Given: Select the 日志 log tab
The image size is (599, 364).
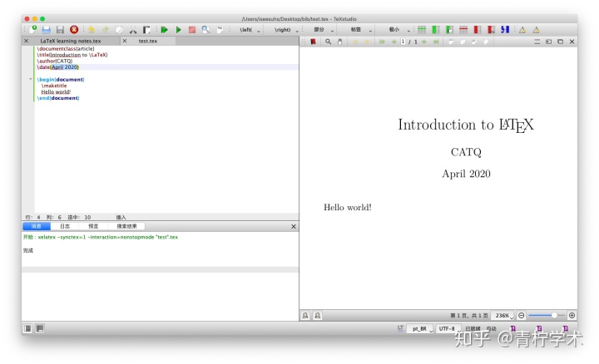Looking at the screenshot, I should pyautogui.click(x=65, y=226).
